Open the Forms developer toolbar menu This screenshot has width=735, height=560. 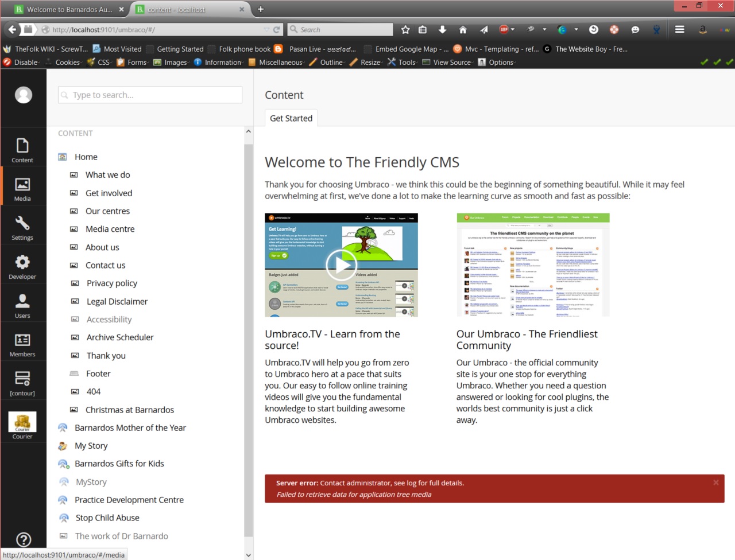[x=133, y=62]
